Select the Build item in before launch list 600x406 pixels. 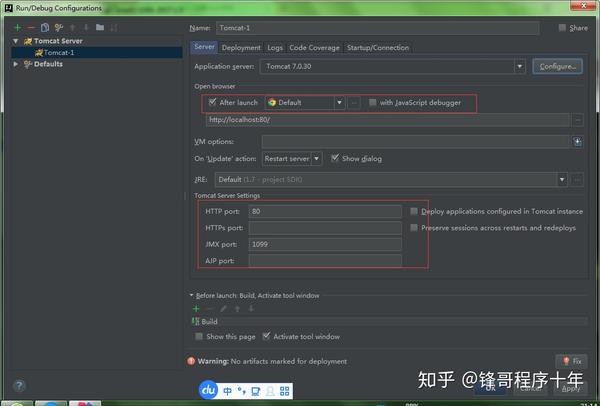coord(389,321)
